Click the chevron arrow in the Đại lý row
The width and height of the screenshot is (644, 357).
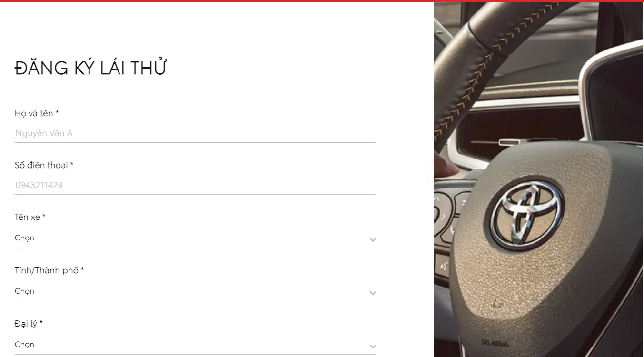pos(373,346)
